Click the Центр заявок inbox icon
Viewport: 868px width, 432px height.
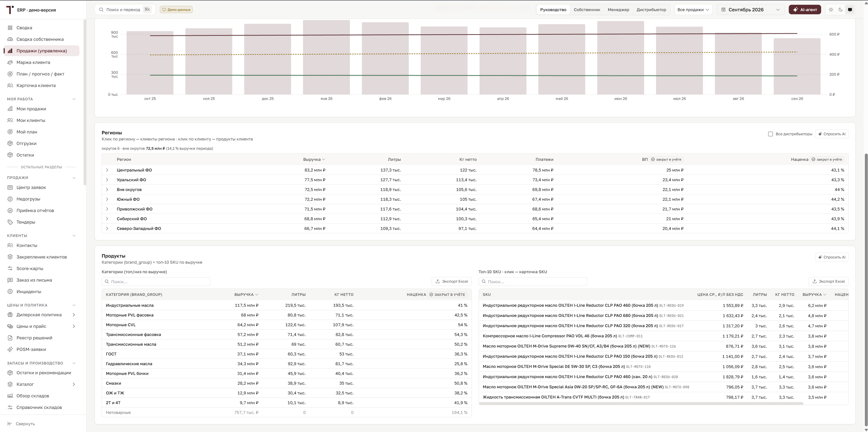pos(10,188)
